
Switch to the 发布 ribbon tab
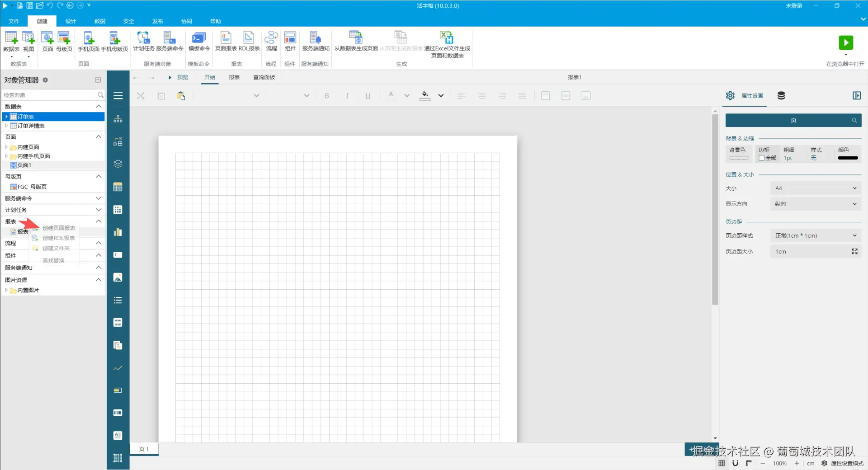(x=157, y=21)
